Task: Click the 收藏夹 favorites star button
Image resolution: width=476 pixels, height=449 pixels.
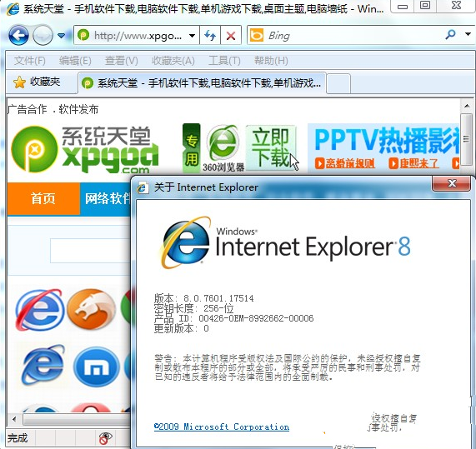Action: pos(37,82)
